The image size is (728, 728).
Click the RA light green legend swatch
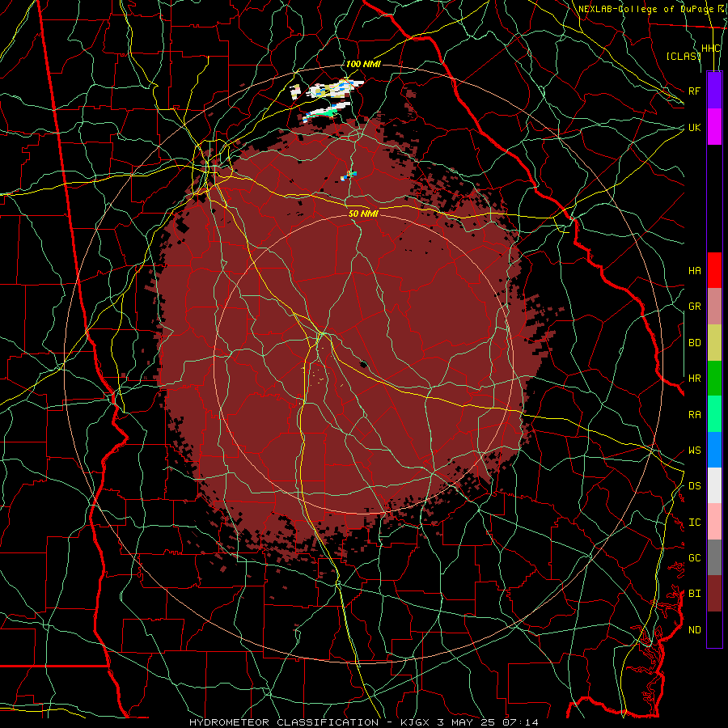(x=714, y=414)
